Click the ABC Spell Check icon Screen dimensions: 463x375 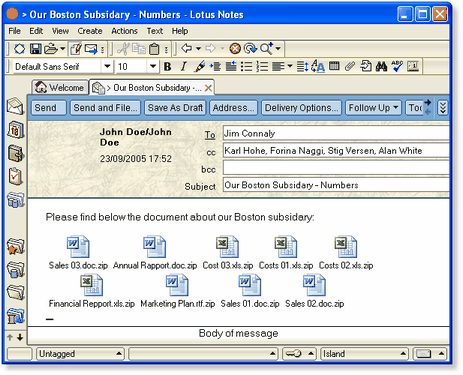coord(397,66)
